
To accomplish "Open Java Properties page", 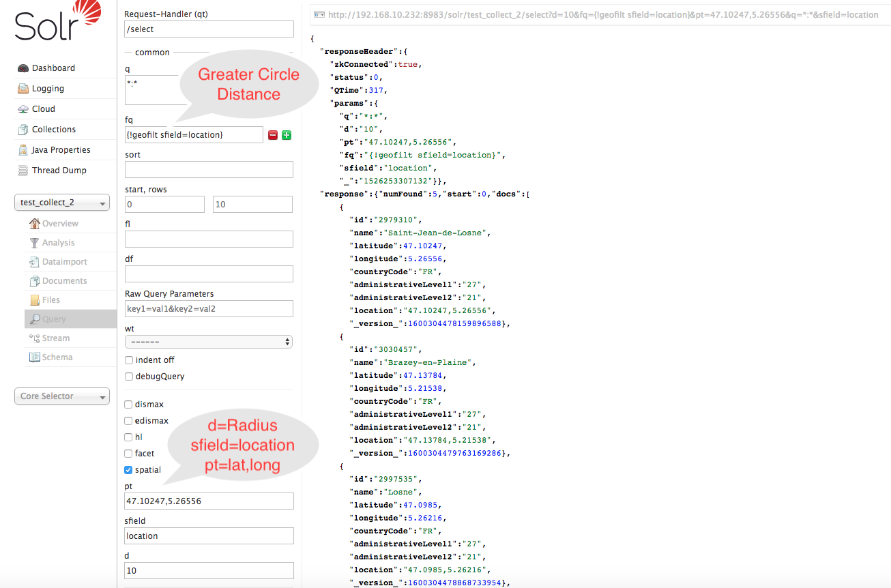I will tap(61, 150).
